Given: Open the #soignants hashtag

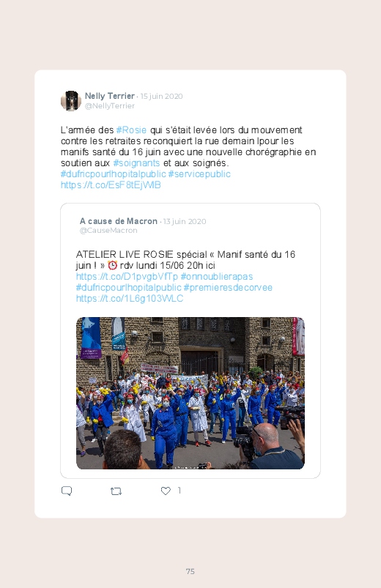Looking at the screenshot, I should pyautogui.click(x=136, y=163).
